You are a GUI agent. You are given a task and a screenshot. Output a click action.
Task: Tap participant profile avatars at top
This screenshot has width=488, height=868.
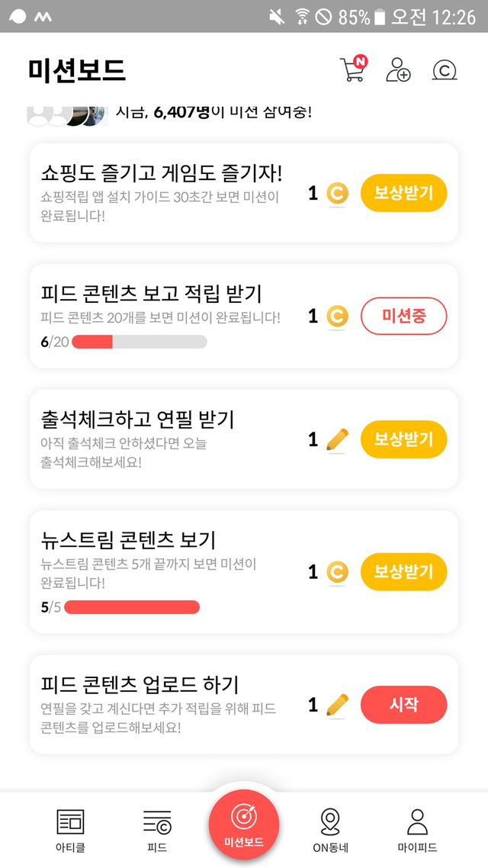65,113
